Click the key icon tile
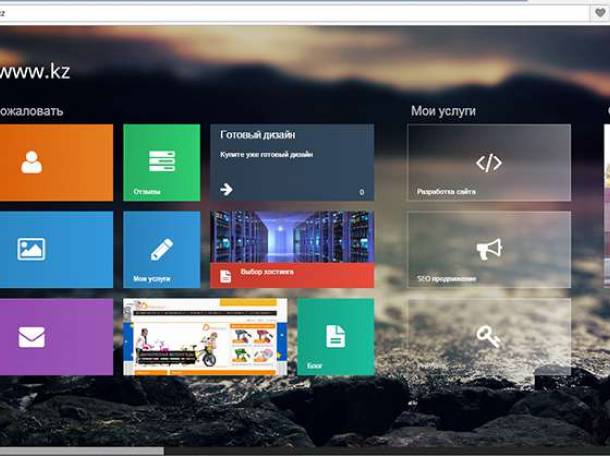This screenshot has height=456, width=610. (x=488, y=337)
